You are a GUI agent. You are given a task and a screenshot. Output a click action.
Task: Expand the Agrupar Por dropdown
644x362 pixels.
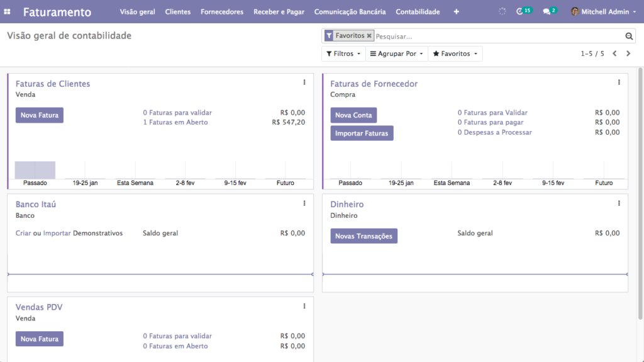[x=396, y=54]
